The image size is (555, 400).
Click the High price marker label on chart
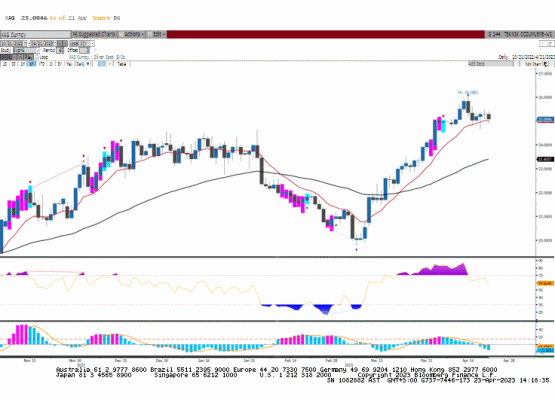tap(468, 92)
